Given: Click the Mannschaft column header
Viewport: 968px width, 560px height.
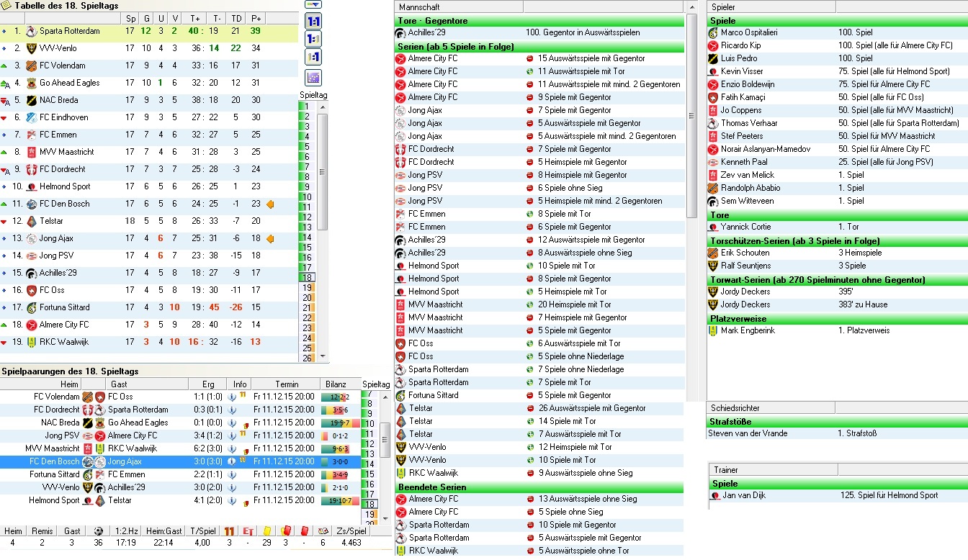Looking at the screenshot, I should pyautogui.click(x=459, y=6).
